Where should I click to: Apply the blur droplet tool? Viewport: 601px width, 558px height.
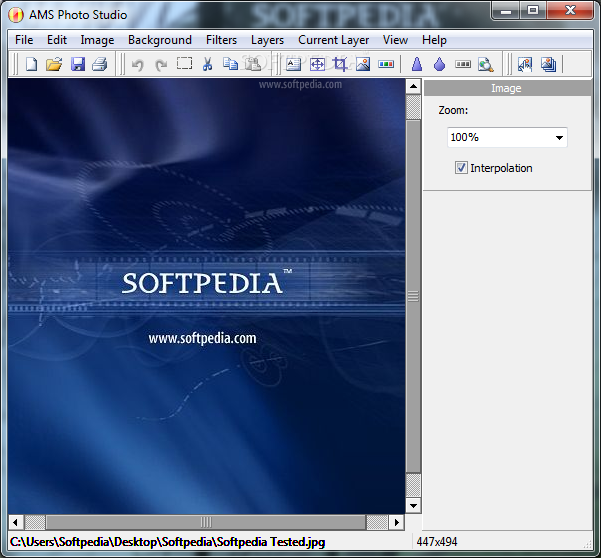coord(440,64)
